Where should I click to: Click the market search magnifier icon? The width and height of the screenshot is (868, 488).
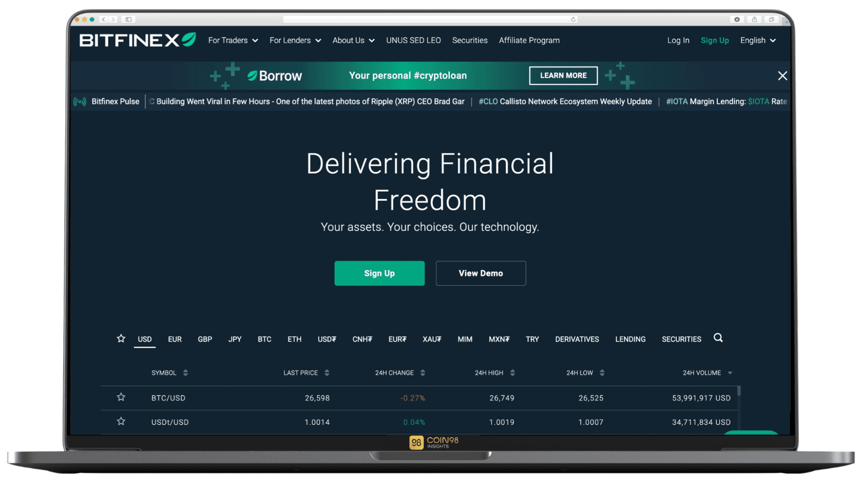coord(718,338)
